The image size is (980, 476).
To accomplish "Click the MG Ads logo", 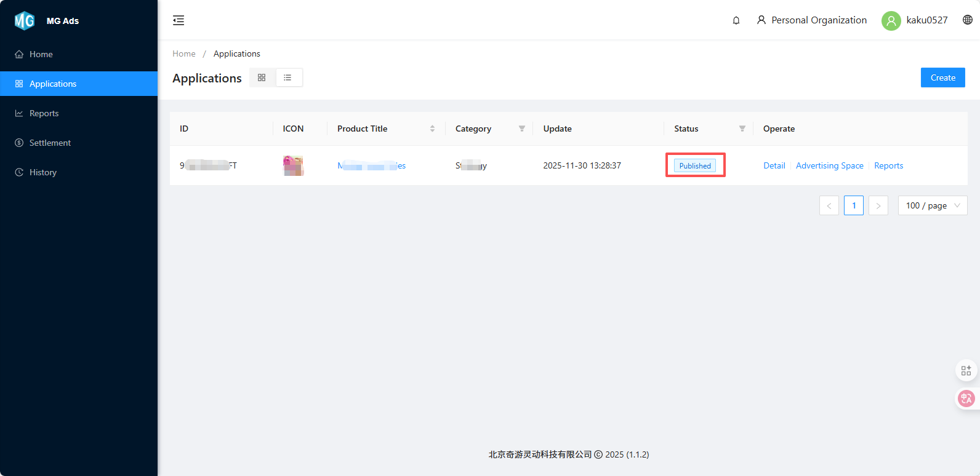I will coord(25,21).
